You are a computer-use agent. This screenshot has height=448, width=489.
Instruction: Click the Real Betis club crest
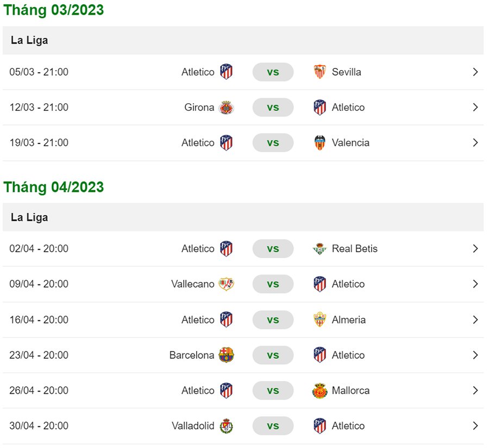click(320, 249)
